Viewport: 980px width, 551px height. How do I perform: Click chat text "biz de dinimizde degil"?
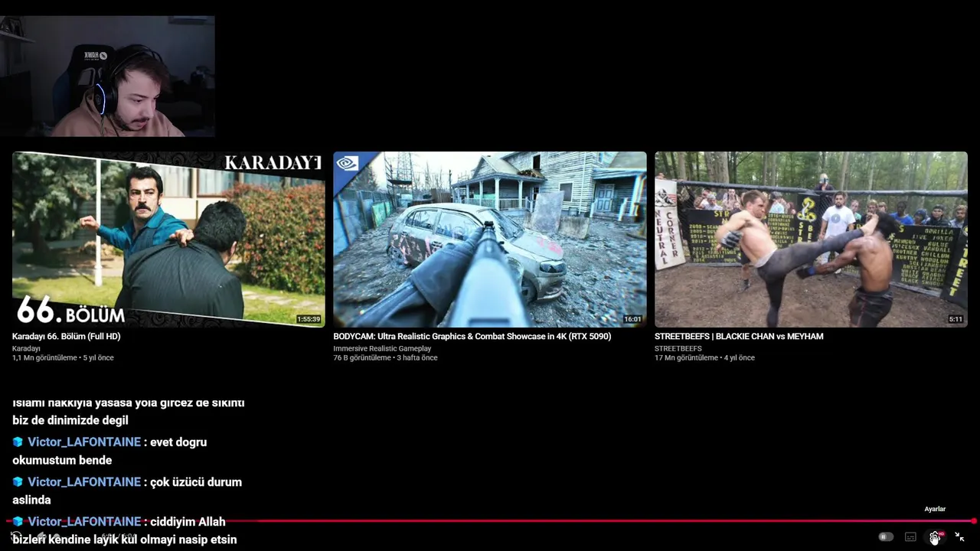pos(70,420)
